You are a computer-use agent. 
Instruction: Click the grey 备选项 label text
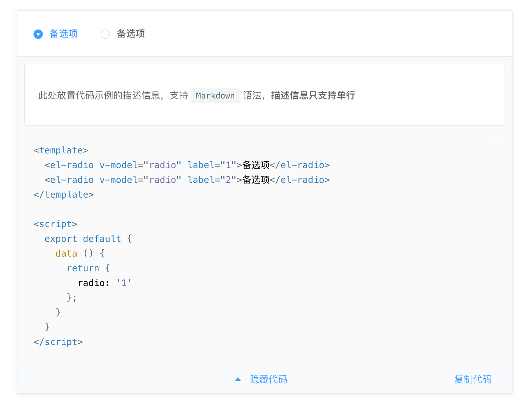131,34
